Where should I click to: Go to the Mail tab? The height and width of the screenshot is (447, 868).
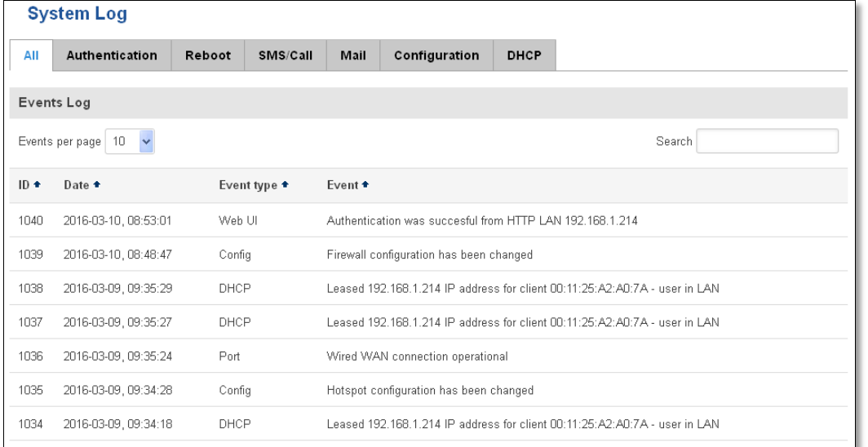(x=353, y=55)
